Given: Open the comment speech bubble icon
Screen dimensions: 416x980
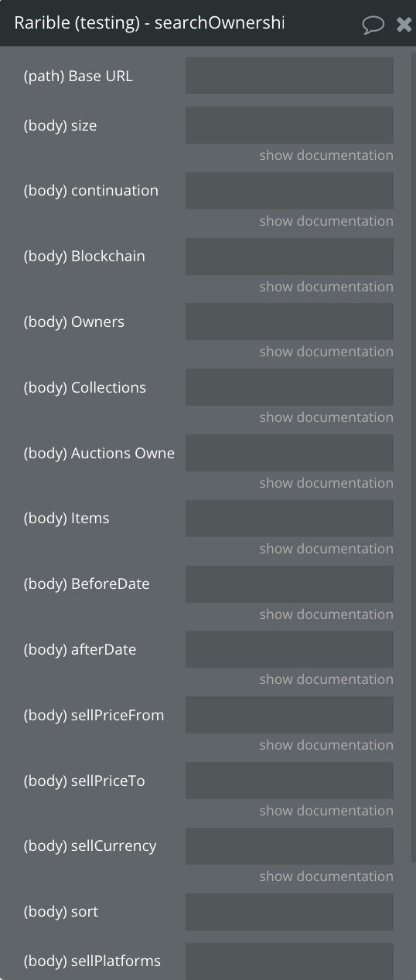Looking at the screenshot, I should pyautogui.click(x=373, y=25).
